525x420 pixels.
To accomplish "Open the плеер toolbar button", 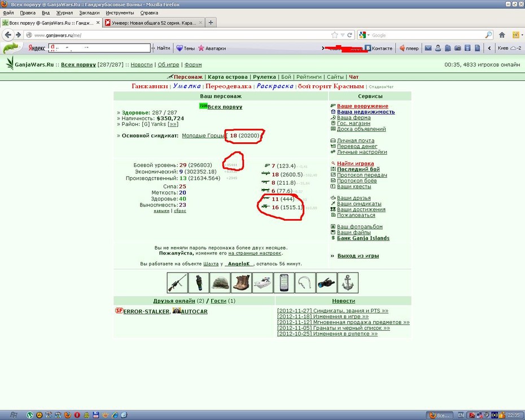I will pos(409,48).
